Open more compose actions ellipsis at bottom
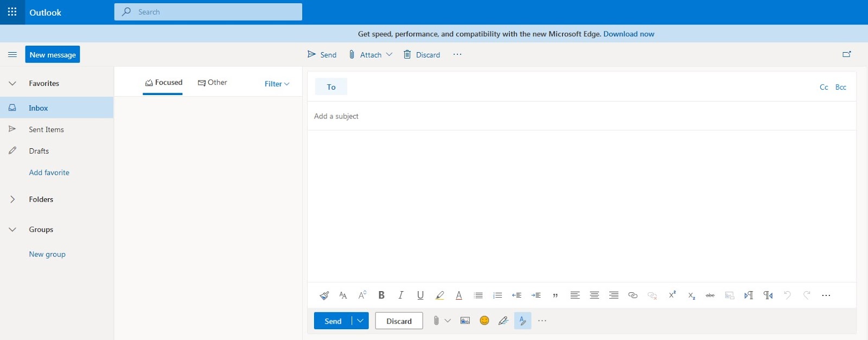 pyautogui.click(x=542, y=321)
